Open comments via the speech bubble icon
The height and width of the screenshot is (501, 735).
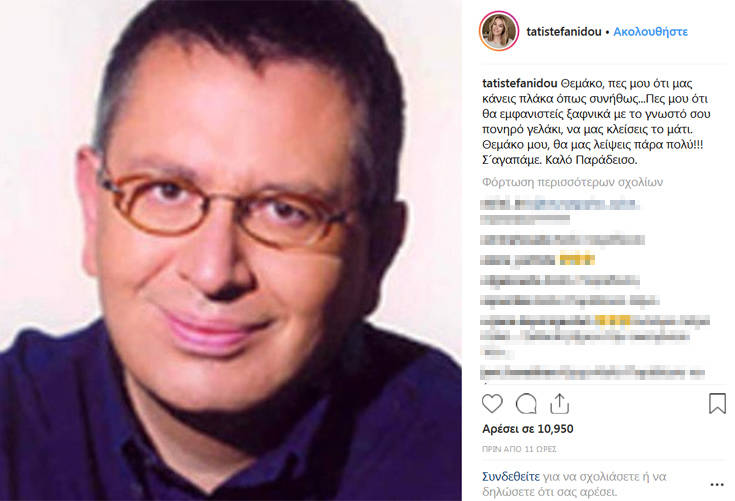[526, 404]
